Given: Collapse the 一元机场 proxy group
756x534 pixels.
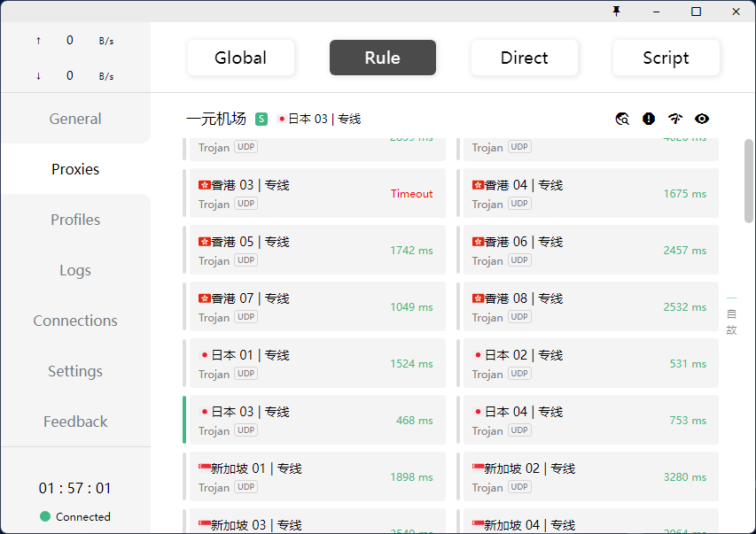Looking at the screenshot, I should pyautogui.click(x=216, y=119).
